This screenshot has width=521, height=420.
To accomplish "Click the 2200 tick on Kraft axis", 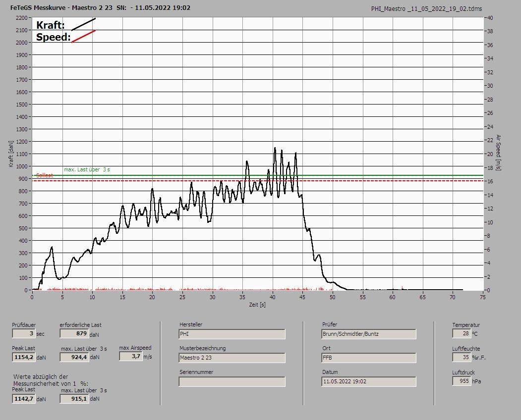I will (x=21, y=18).
